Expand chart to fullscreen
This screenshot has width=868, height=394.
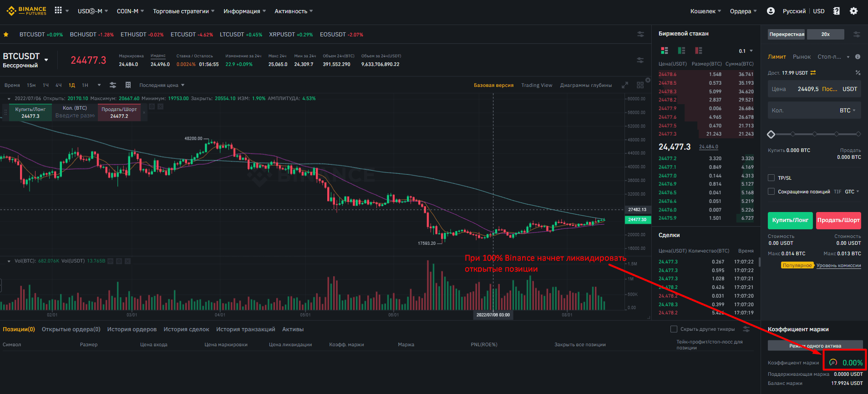(x=625, y=85)
